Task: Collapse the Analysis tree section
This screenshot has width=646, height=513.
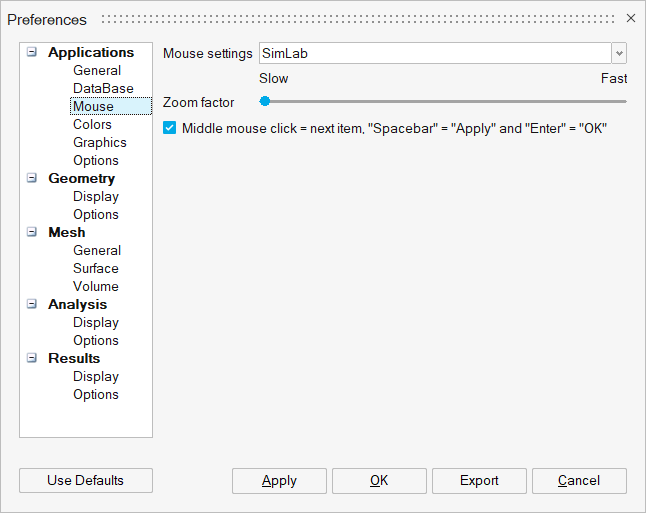Action: point(32,305)
